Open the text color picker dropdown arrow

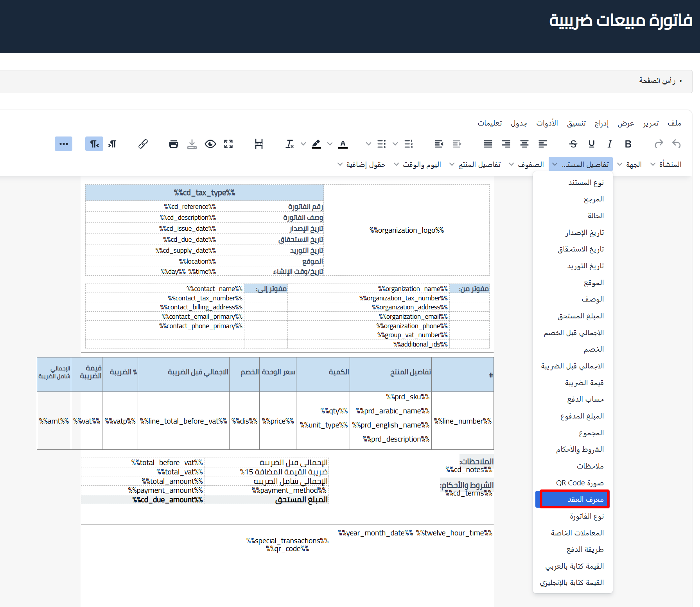pyautogui.click(x=330, y=144)
